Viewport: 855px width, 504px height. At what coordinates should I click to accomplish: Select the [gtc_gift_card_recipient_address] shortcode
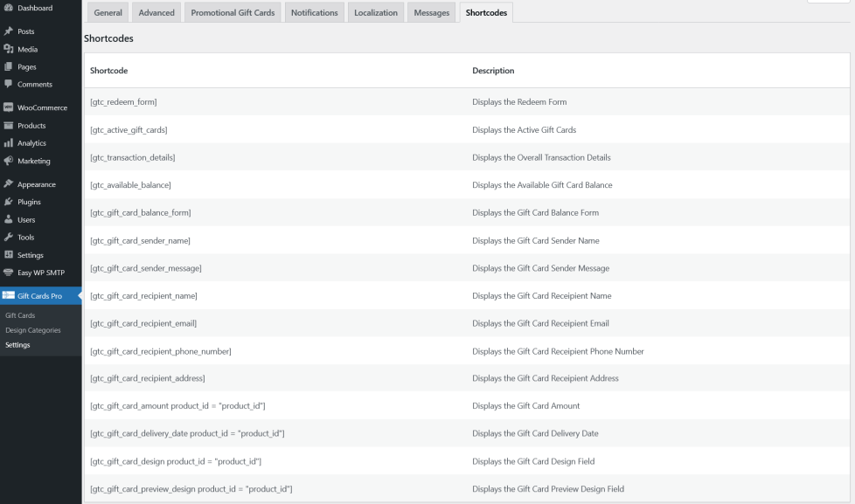click(x=147, y=378)
